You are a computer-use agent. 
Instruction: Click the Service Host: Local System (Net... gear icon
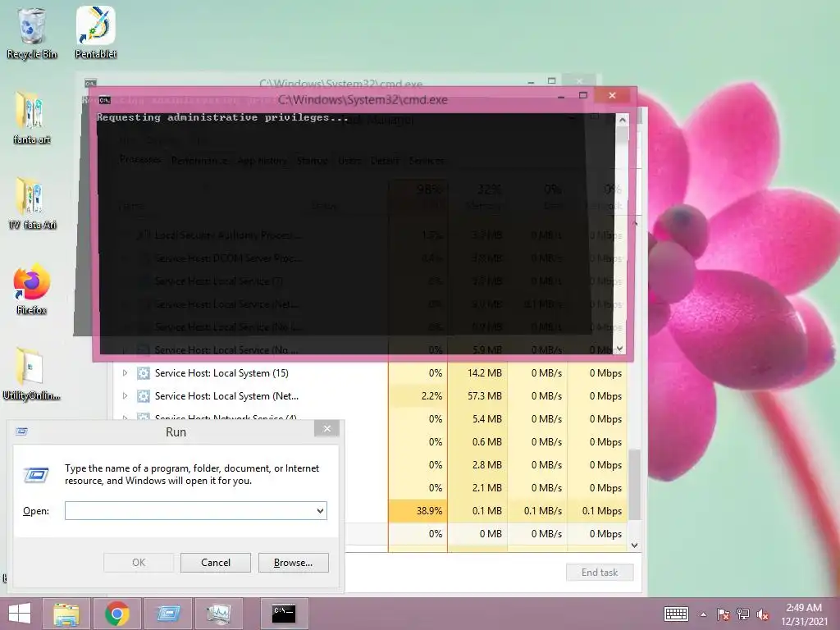[143, 396]
